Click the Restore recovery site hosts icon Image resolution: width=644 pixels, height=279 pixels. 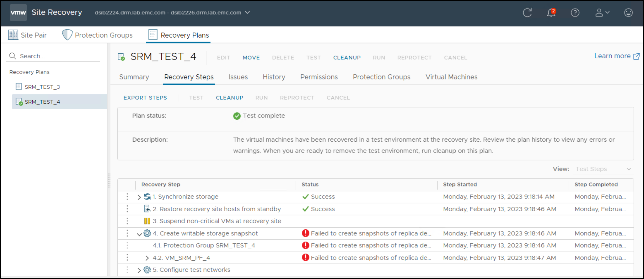(x=147, y=209)
